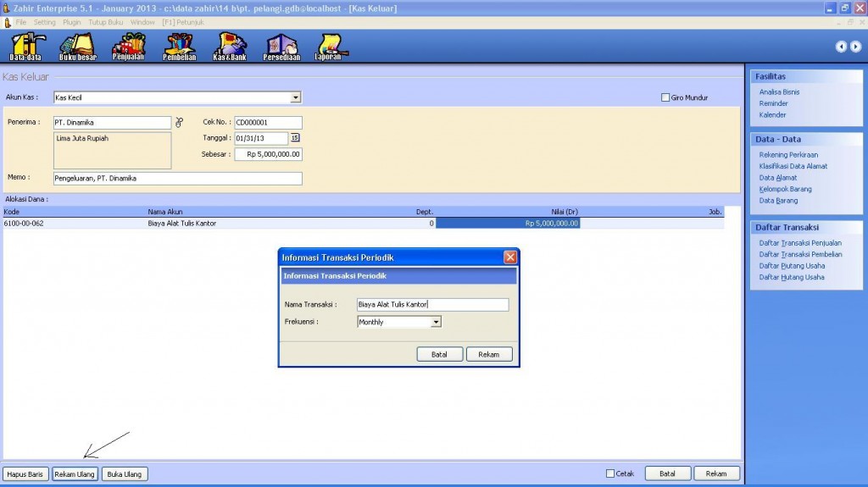Open the Pembelian module icon
This screenshot has height=487, width=868.
coord(180,47)
